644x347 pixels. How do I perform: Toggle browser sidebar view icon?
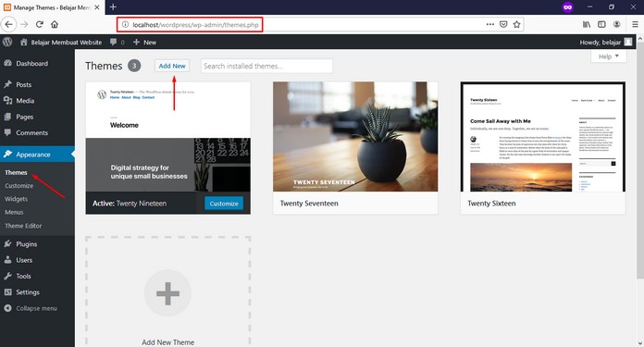click(601, 24)
